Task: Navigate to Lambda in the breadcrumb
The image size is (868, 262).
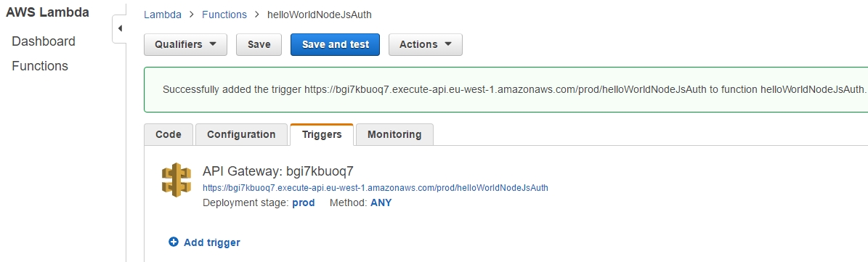Action: (x=162, y=15)
